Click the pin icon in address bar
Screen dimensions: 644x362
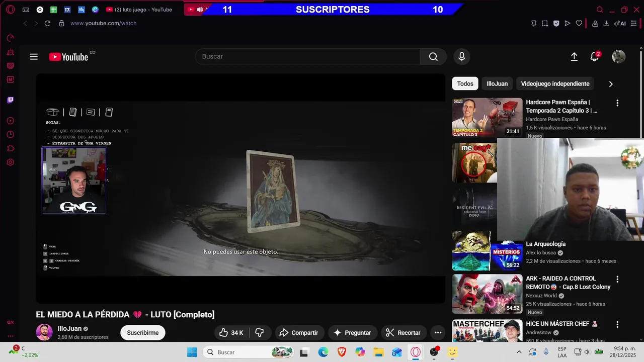pyautogui.click(x=534, y=23)
